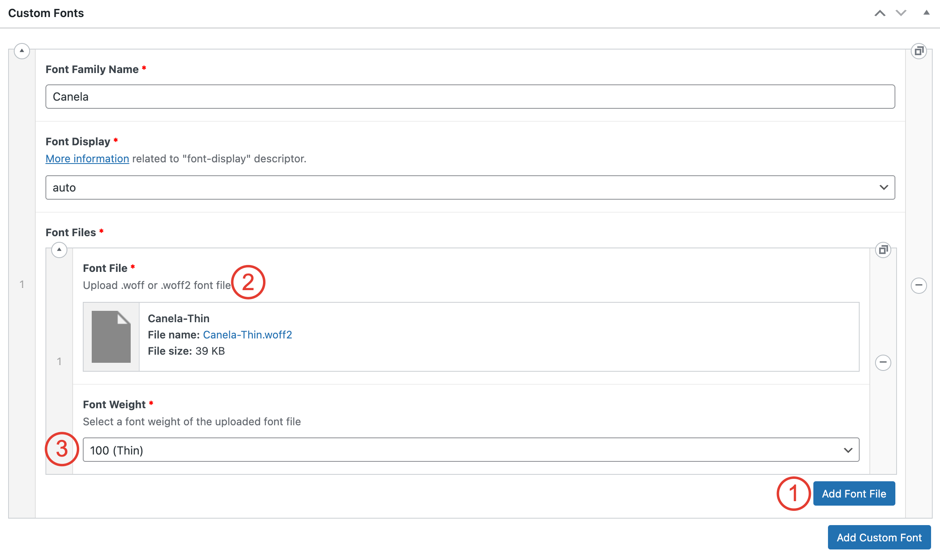Duplicate the Canela custom font row
The height and width of the screenshot is (560, 940).
coord(919,51)
